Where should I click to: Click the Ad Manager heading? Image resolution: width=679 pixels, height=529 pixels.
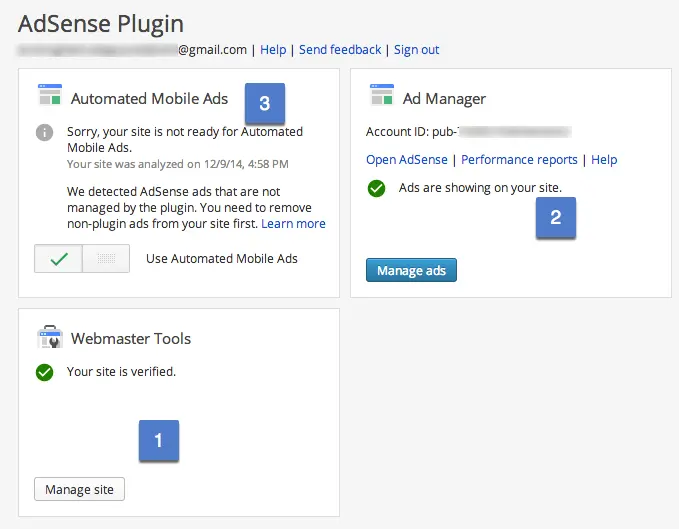(444, 99)
